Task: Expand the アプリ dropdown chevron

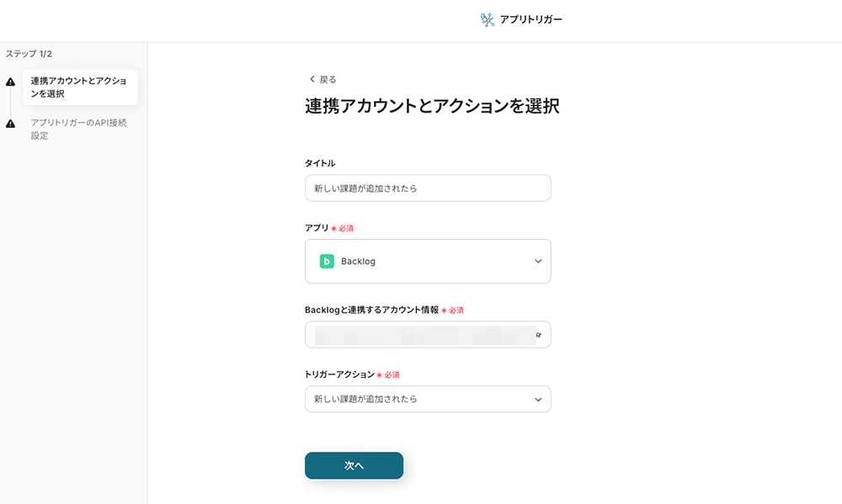Action: (x=538, y=261)
